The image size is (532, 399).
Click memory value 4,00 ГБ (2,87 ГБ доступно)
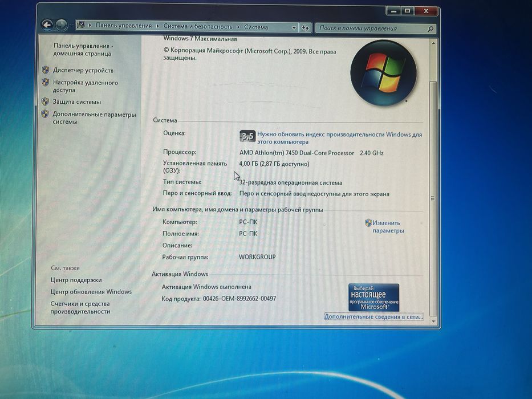[x=274, y=164]
